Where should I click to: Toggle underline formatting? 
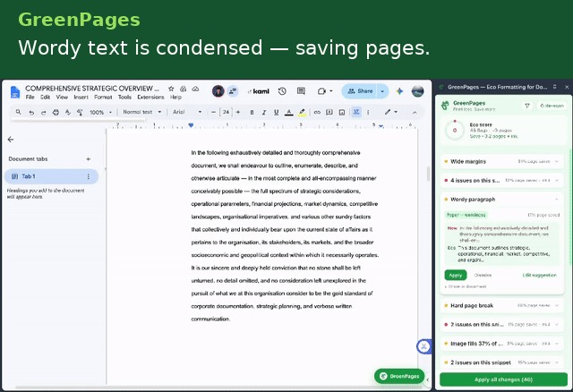pos(276,112)
